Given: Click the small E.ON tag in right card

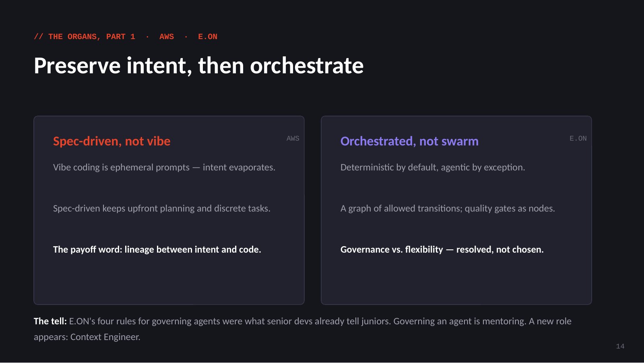Looking at the screenshot, I should (x=578, y=139).
